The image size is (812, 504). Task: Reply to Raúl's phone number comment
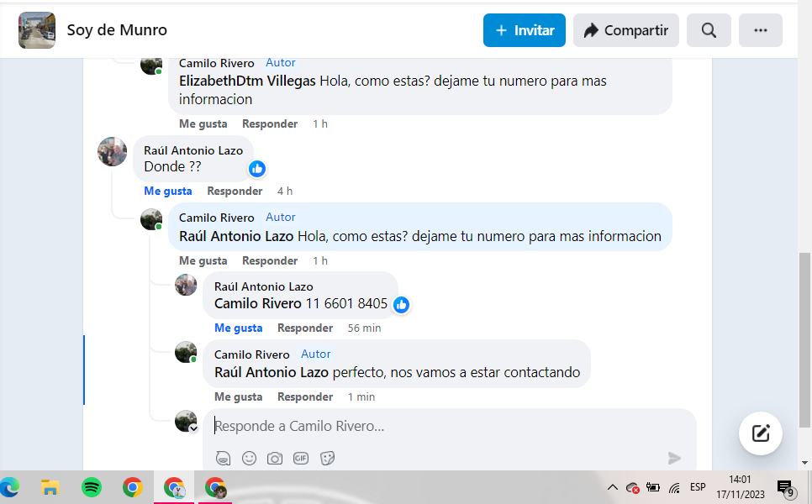(305, 328)
